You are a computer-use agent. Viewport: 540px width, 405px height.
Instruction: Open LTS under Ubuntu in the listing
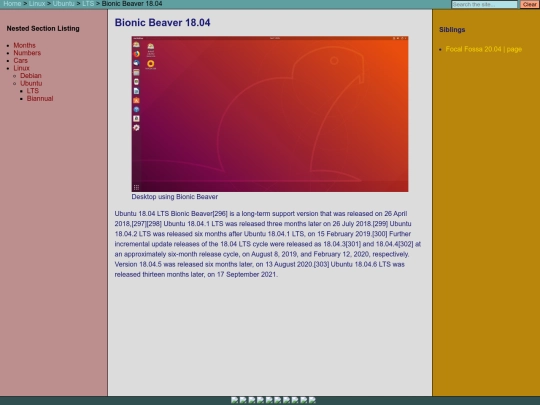(x=33, y=91)
